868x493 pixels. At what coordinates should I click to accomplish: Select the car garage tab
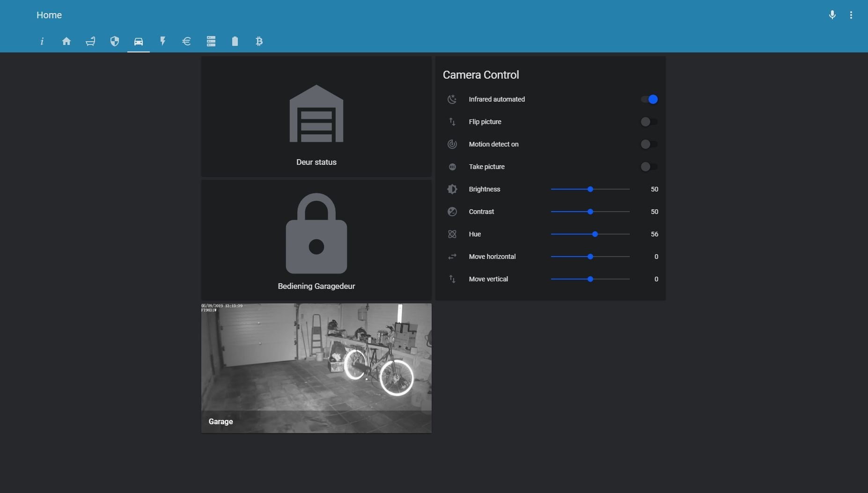[x=139, y=41]
